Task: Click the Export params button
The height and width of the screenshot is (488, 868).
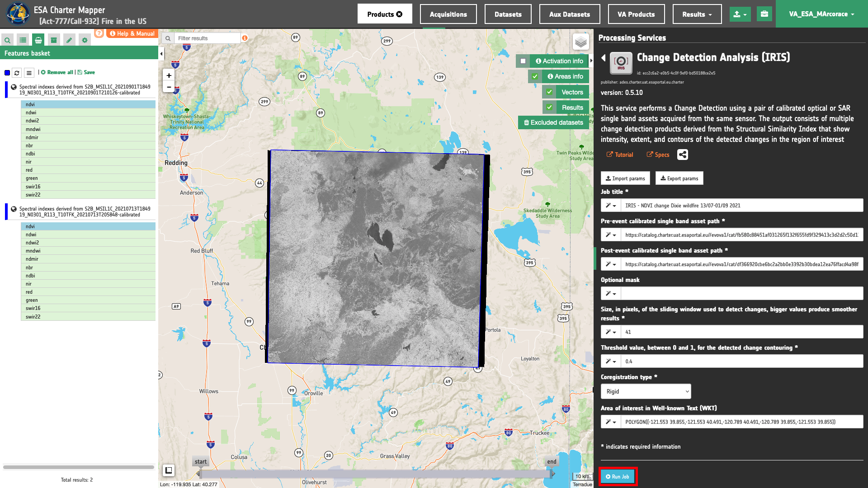Action: coord(679,178)
